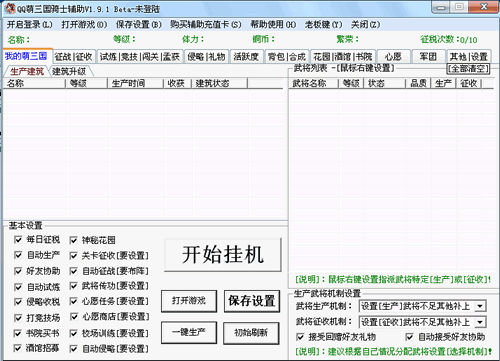The width and height of the screenshot is (500, 361).
Task: Open the 开启登录(L) menu
Action: pyautogui.click(x=30, y=25)
